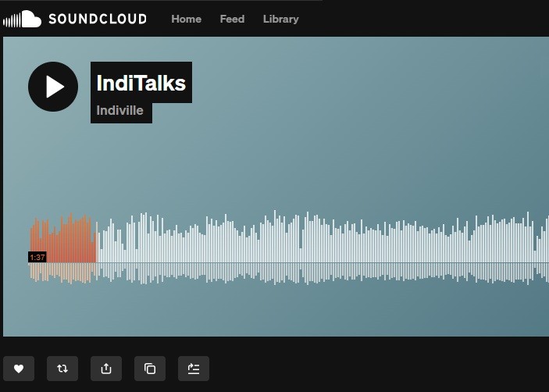This screenshot has height=392, width=549.
Task: Switch to the Library nav item
Action: (281, 19)
